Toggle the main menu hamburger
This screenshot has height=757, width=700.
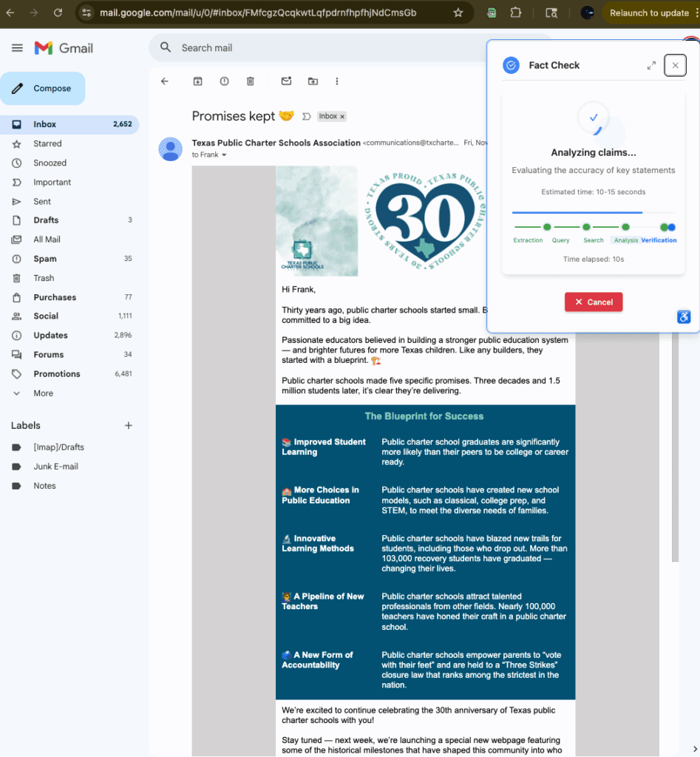tap(17, 48)
